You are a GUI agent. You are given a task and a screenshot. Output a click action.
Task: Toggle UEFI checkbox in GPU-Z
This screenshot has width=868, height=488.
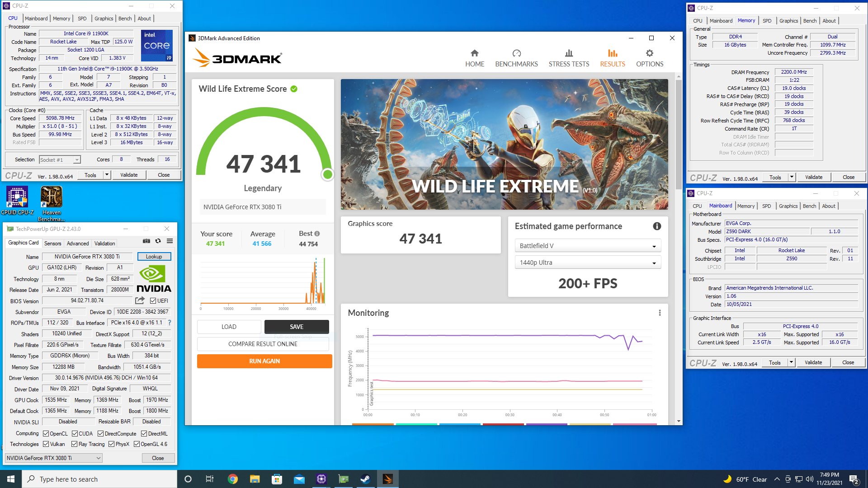pyautogui.click(x=153, y=301)
